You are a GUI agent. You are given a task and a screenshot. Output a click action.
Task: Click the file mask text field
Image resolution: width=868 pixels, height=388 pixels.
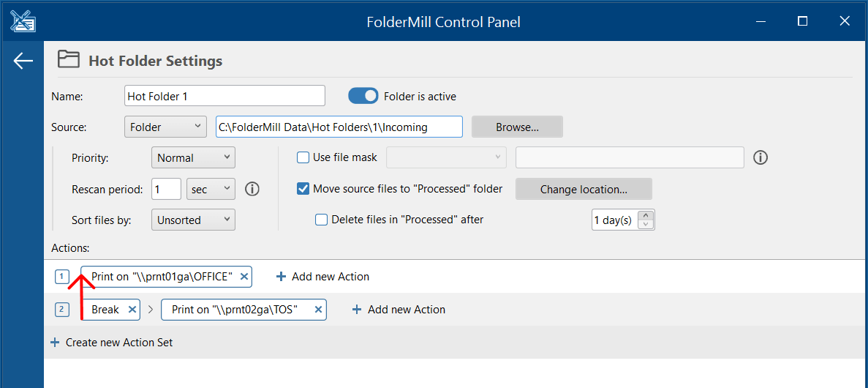tap(630, 157)
